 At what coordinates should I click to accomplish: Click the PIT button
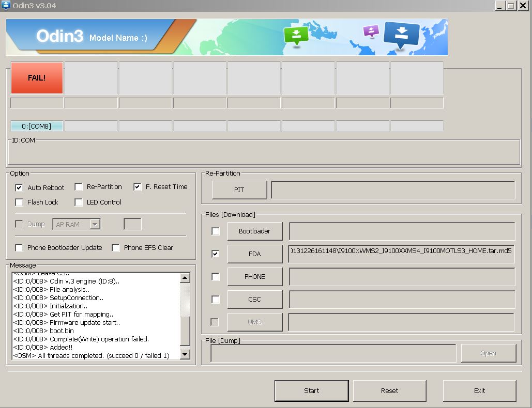pos(239,190)
